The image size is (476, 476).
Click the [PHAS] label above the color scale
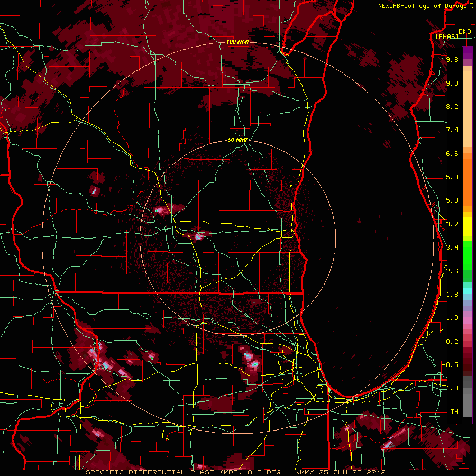[447, 36]
